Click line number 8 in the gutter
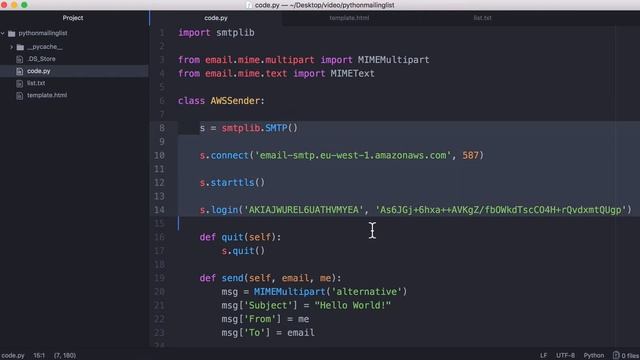The width and height of the screenshot is (640, 360). [x=162, y=128]
